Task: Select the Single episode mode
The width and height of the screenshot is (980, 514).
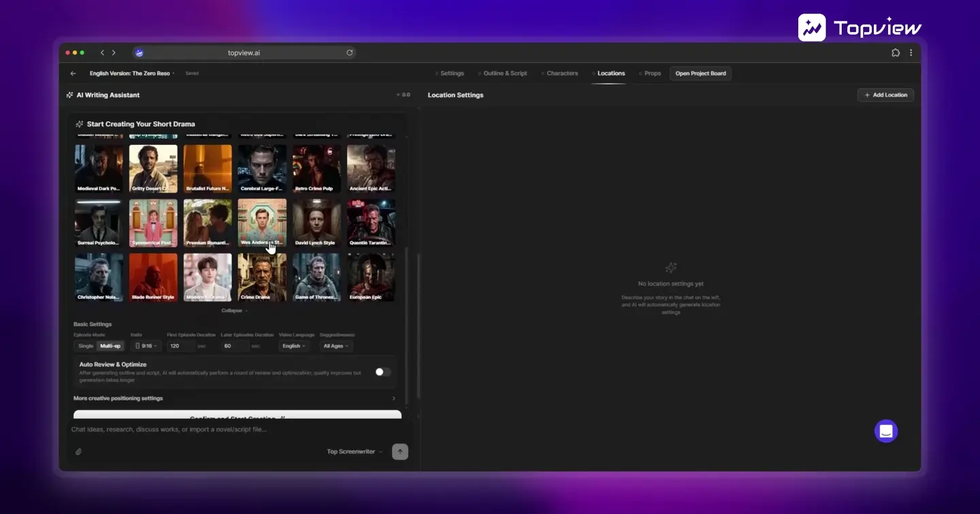Action: 86,346
